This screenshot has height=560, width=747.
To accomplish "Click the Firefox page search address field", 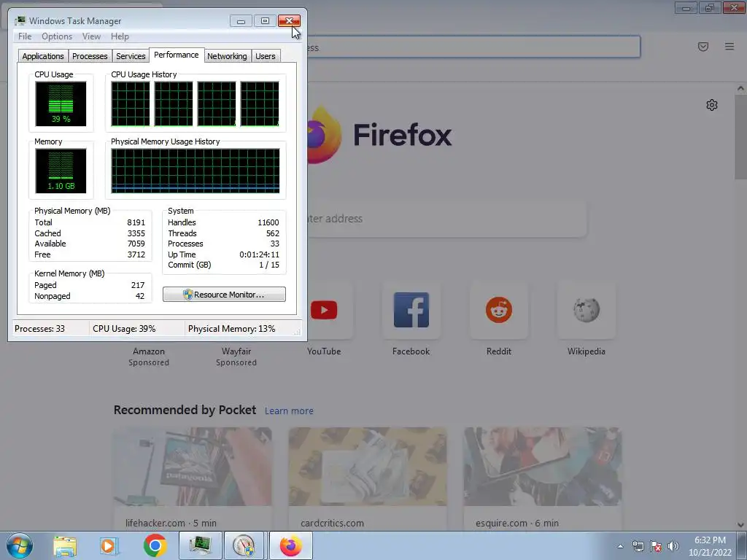I will point(447,219).
